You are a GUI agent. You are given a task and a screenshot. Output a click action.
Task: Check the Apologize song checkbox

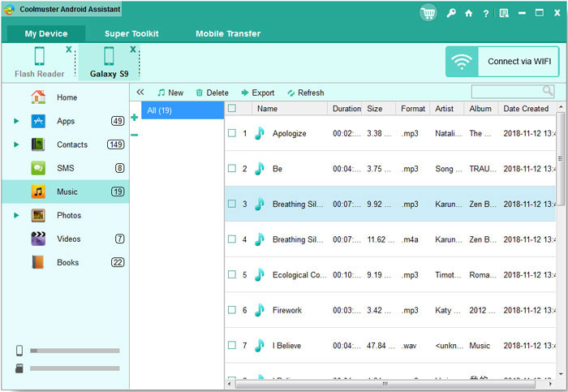[x=232, y=133]
